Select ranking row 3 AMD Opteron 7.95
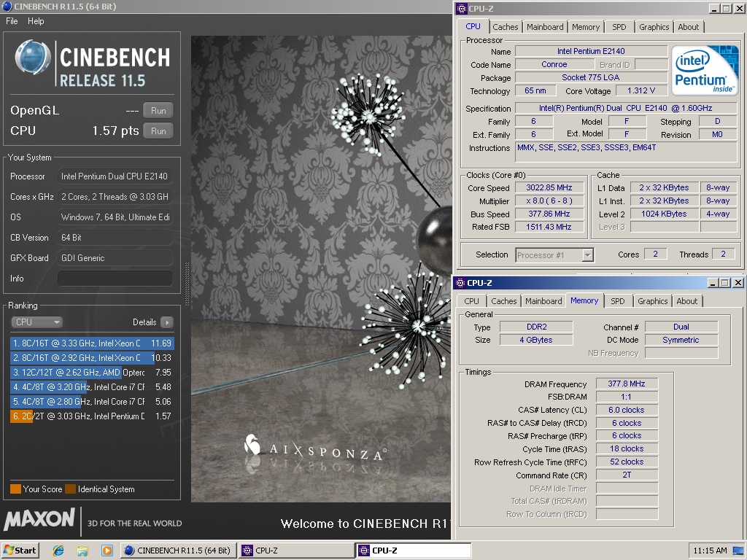 [x=92, y=373]
